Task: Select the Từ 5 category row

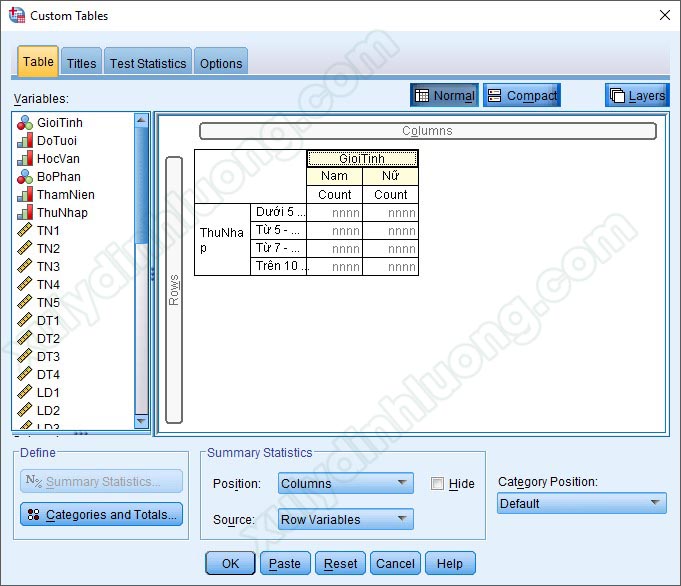Action: coord(278,230)
